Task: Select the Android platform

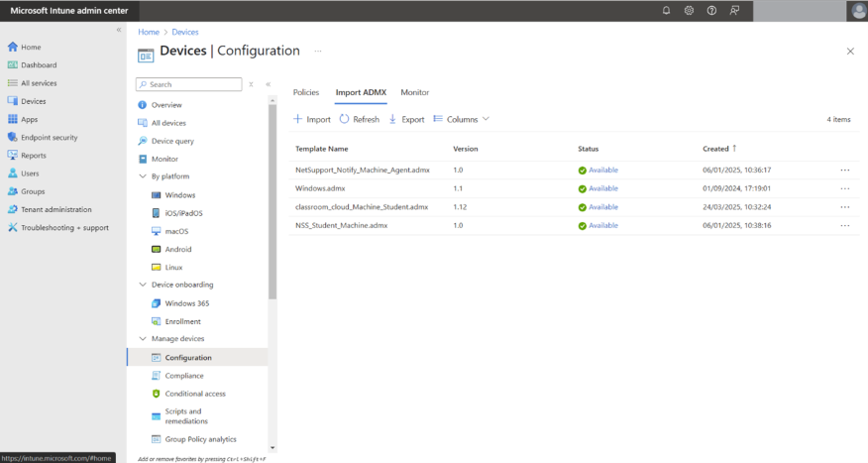Action: [178, 249]
